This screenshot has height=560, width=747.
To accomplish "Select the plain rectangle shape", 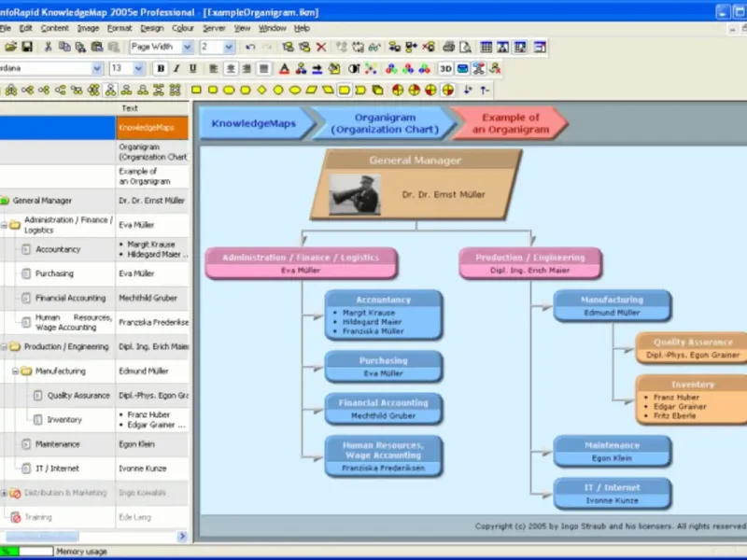I will coord(196,90).
